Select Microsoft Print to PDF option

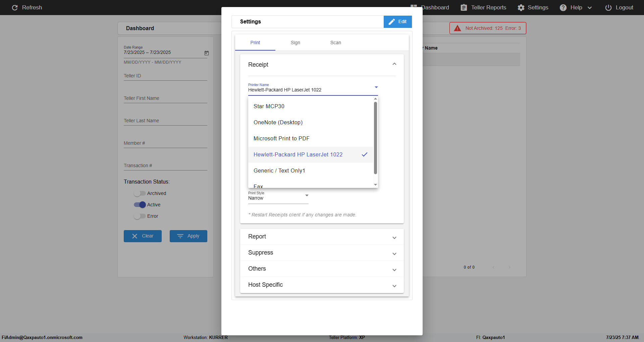311,138
